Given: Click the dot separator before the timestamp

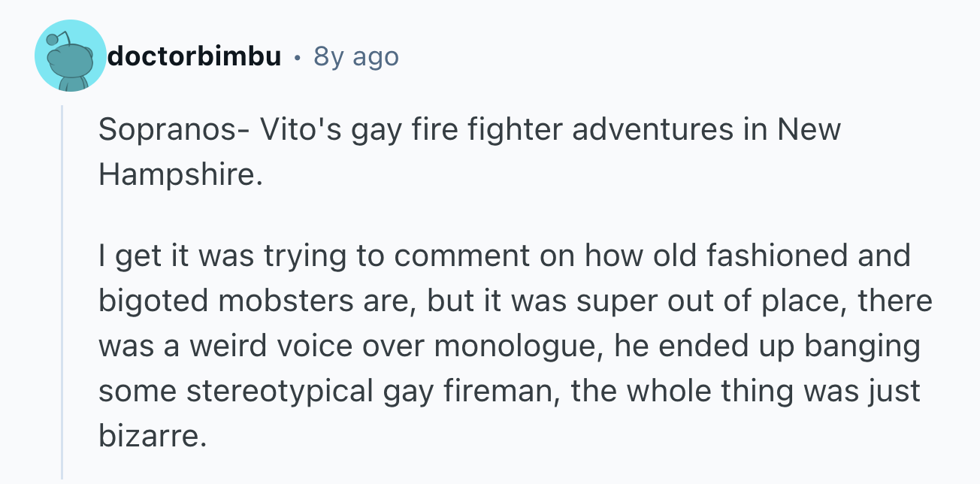Looking at the screenshot, I should pyautogui.click(x=298, y=57).
